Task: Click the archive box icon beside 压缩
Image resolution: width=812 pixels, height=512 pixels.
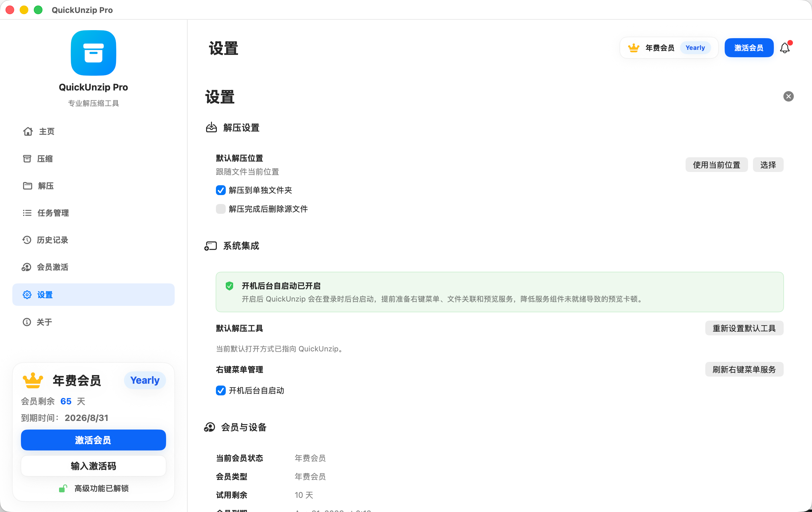Action: click(27, 158)
